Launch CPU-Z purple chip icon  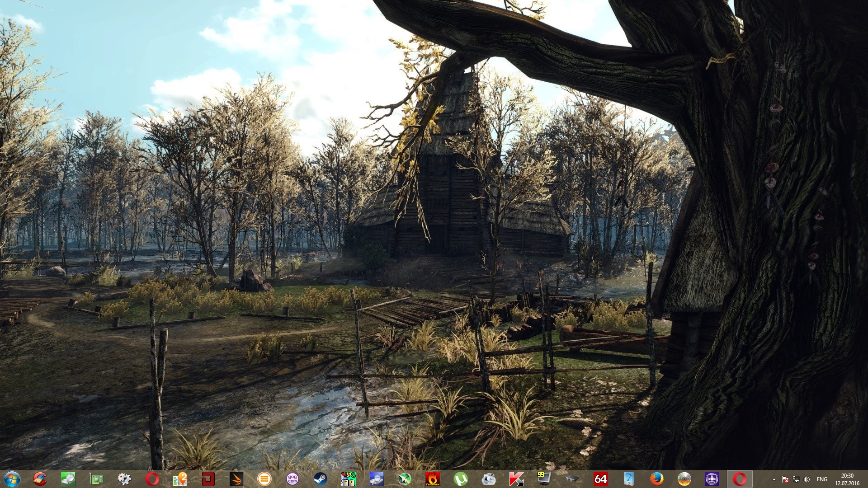(712, 479)
